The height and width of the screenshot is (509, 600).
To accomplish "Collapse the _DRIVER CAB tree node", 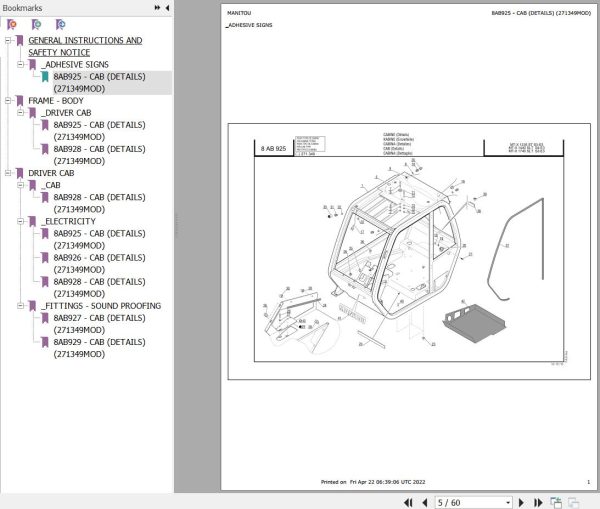I will click(x=21, y=113).
